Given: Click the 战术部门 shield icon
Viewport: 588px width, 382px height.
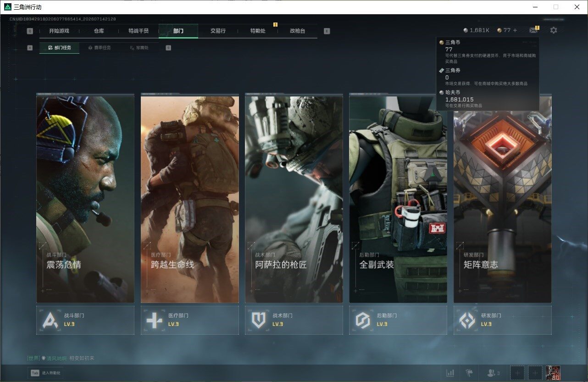Looking at the screenshot, I should [x=259, y=320].
